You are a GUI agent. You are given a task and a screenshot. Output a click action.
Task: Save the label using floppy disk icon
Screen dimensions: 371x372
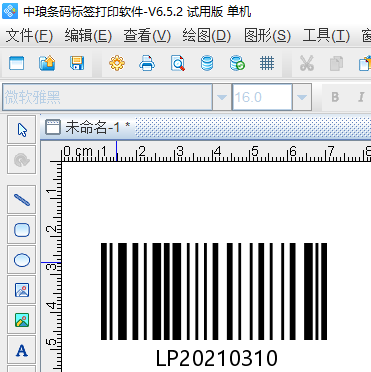(x=77, y=63)
